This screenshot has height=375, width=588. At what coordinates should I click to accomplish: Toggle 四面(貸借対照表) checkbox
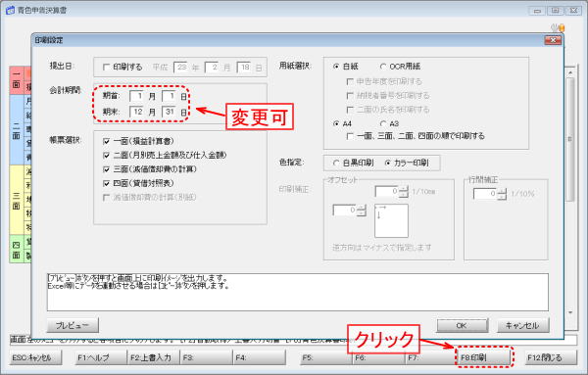coord(107,183)
